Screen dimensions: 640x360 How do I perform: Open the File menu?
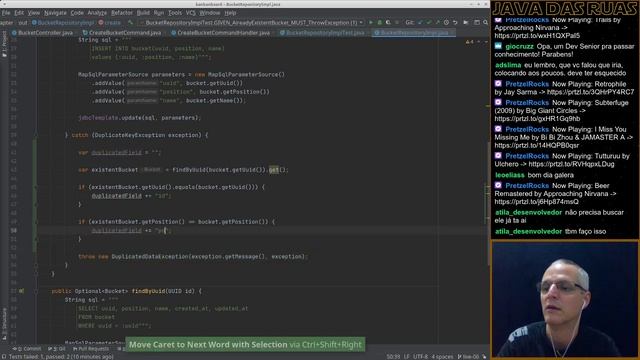(x=6, y=13)
